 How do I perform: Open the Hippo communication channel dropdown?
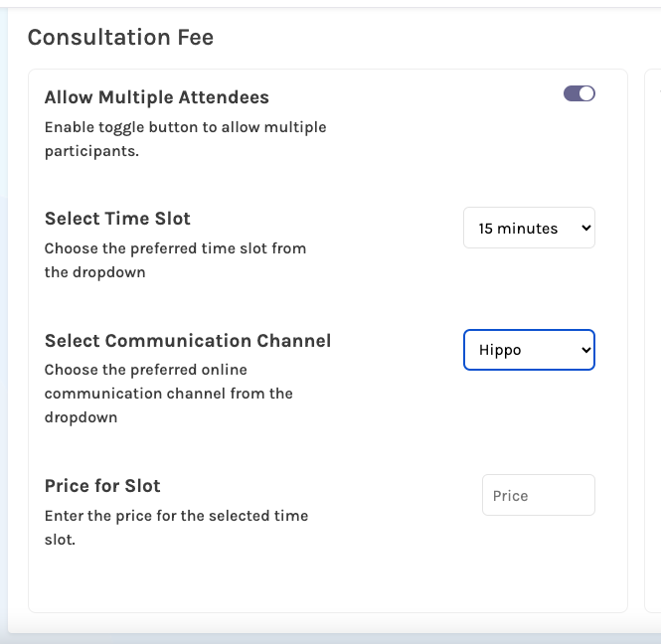529,350
